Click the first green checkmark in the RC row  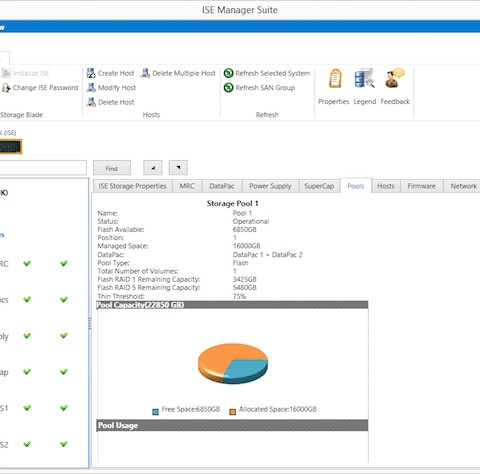click(x=27, y=263)
